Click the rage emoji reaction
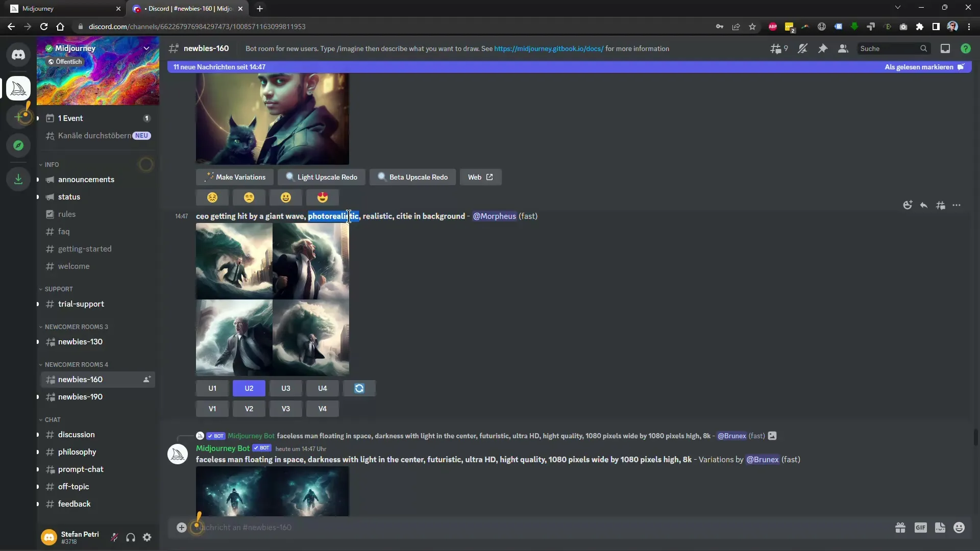This screenshot has width=980, height=551. pyautogui.click(x=213, y=197)
